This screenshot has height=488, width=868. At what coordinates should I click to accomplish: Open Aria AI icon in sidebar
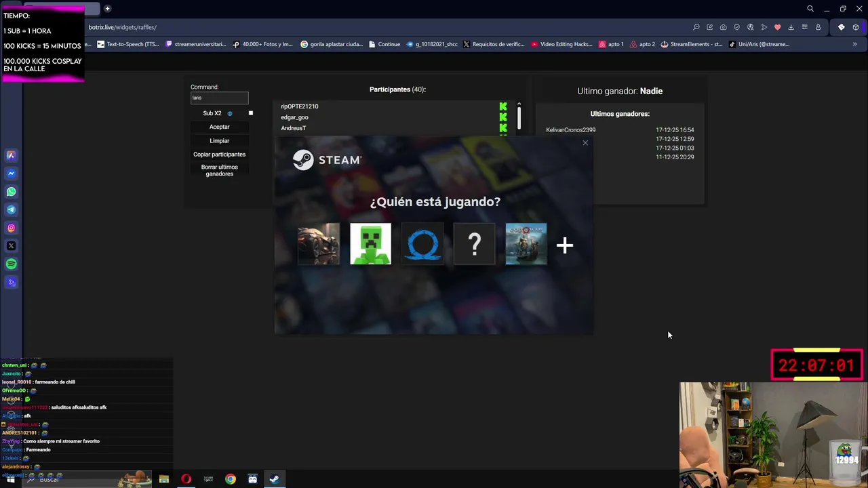tap(11, 155)
